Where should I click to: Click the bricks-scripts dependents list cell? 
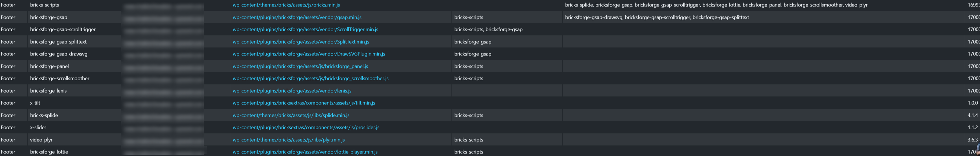coord(716,5)
